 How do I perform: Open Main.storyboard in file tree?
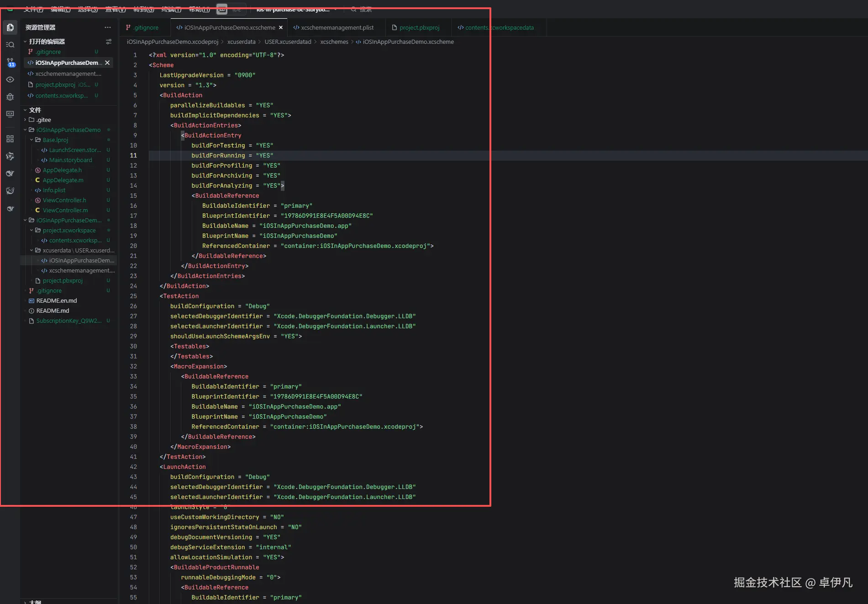coord(70,160)
